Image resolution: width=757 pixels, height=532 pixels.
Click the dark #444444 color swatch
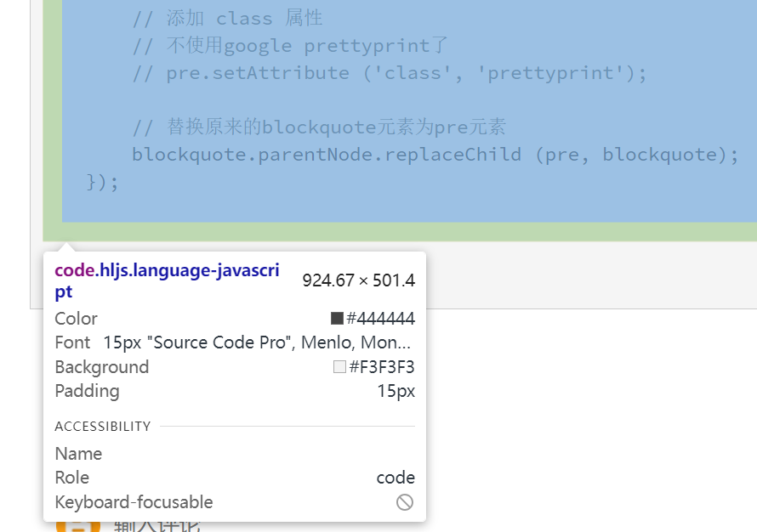(337, 319)
